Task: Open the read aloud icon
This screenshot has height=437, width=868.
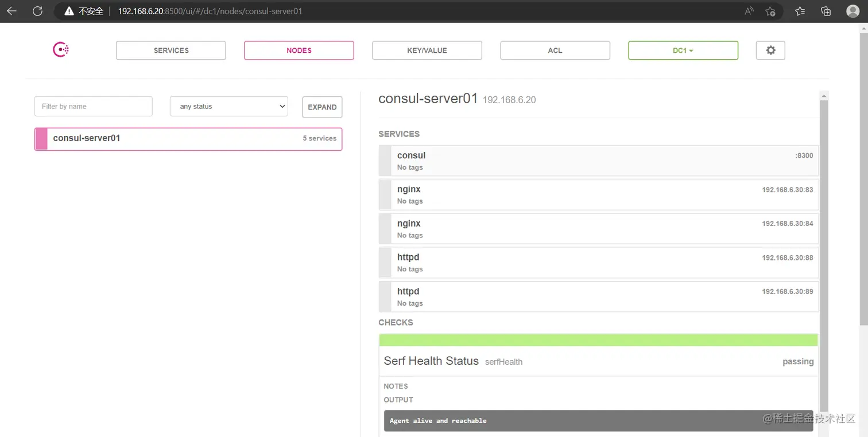Action: pyautogui.click(x=749, y=11)
